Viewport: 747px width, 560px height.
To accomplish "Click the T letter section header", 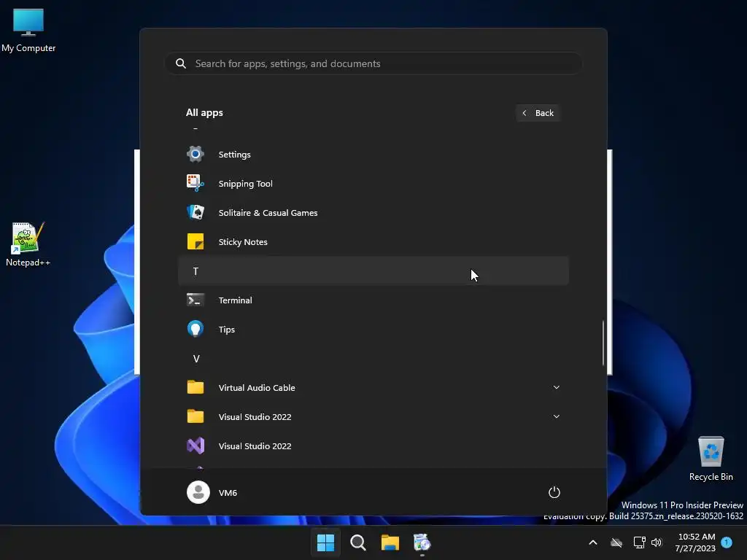I will click(x=373, y=271).
